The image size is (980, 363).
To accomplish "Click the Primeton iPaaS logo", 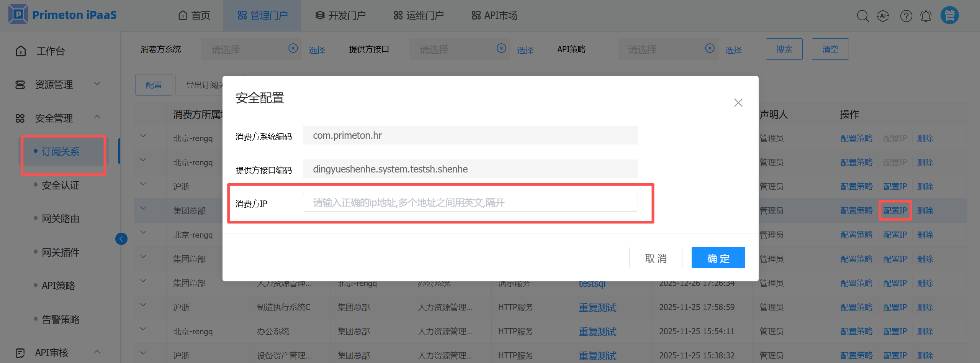I will pyautogui.click(x=62, y=15).
